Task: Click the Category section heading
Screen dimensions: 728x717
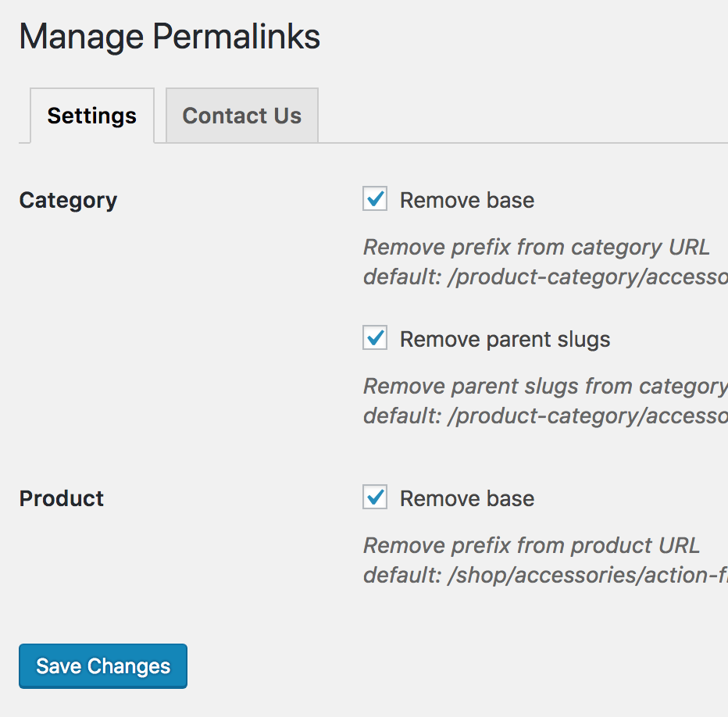Action: 68,201
